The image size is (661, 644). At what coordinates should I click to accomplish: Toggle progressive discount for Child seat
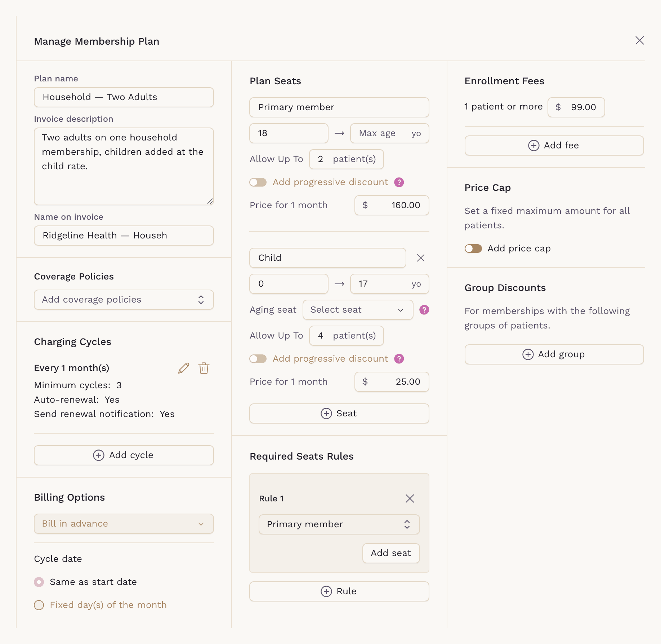[x=258, y=359]
